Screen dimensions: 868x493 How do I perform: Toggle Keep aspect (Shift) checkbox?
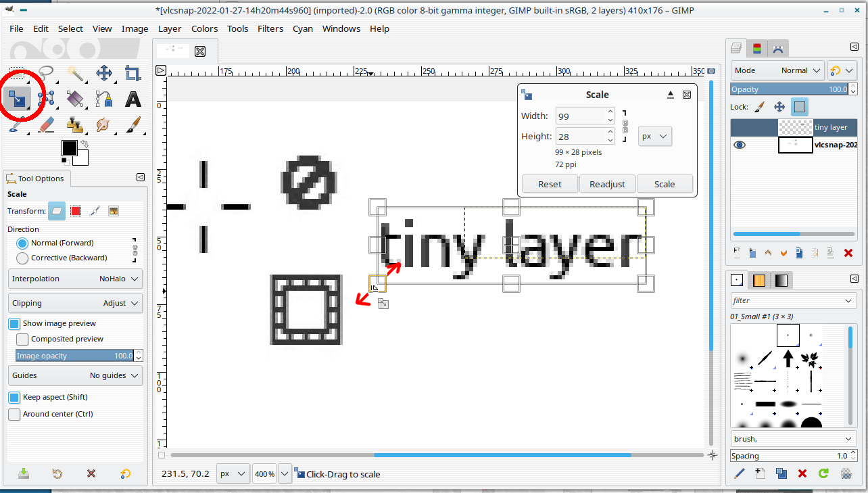click(48, 397)
